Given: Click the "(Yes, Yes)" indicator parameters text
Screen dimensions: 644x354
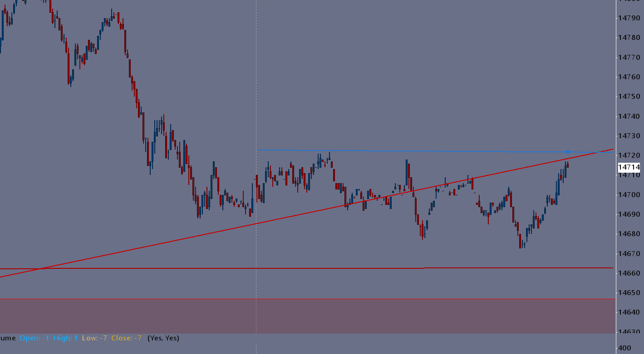Looking at the screenshot, I should click(163, 338).
